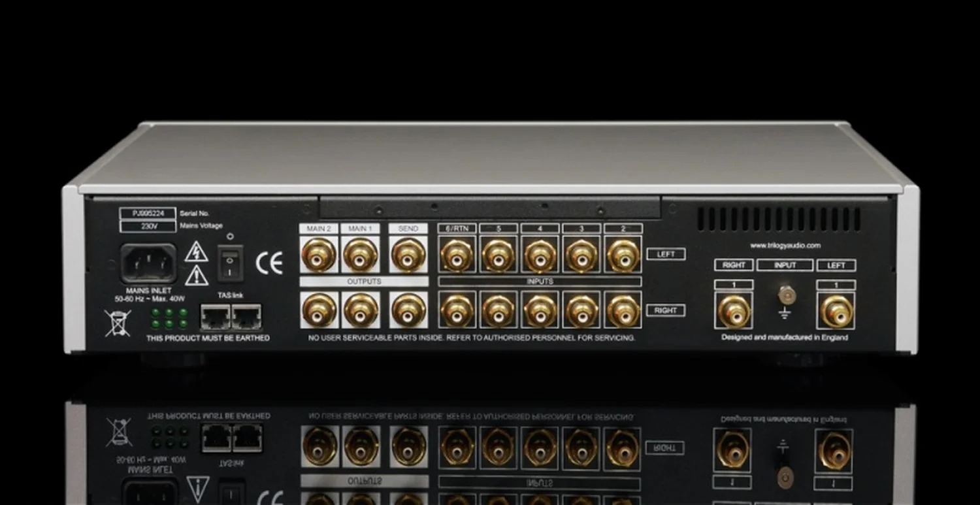Click the right TASlink RJ45 port

[x=246, y=317]
